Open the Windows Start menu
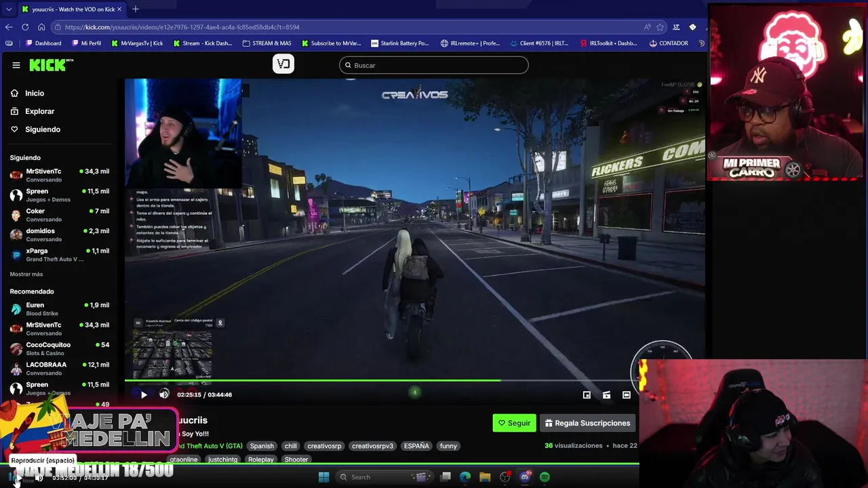 (x=323, y=477)
